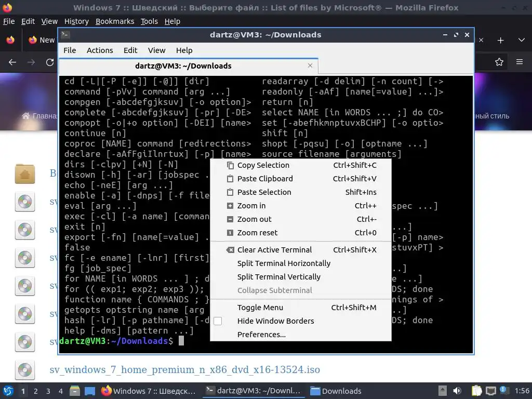
Task: Select Copy Selection in context menu
Action: click(x=301, y=165)
